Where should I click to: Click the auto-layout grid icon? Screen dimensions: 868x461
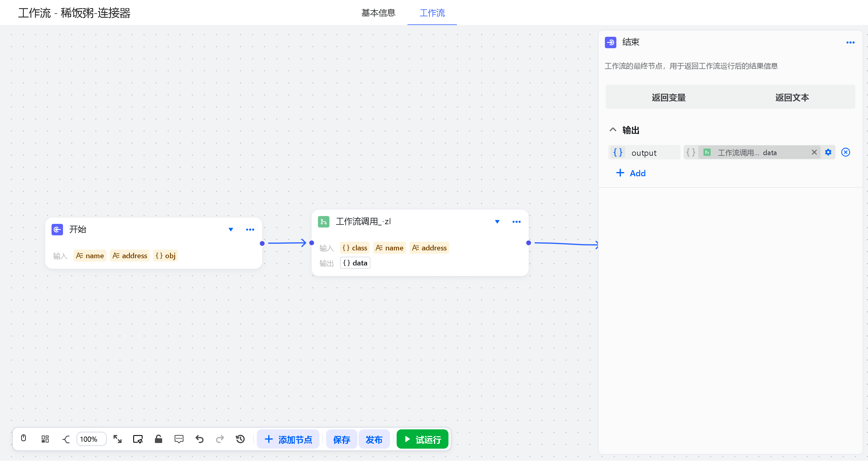pyautogui.click(x=45, y=439)
